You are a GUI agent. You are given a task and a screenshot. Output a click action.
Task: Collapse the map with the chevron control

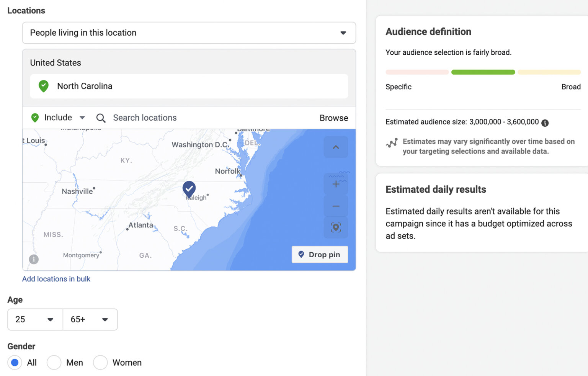(336, 147)
